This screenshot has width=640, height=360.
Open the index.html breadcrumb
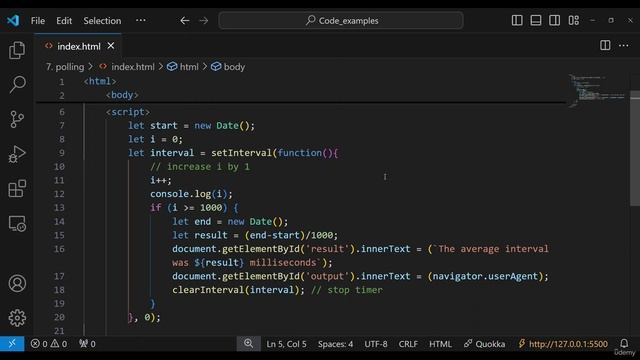pos(127,67)
